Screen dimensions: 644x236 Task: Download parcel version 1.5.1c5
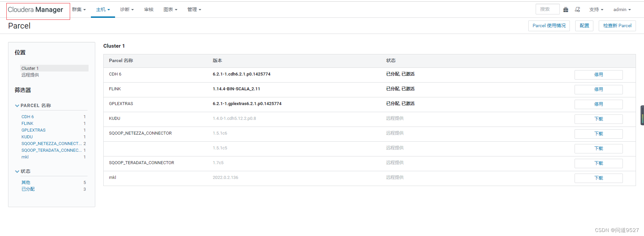pyautogui.click(x=598, y=148)
